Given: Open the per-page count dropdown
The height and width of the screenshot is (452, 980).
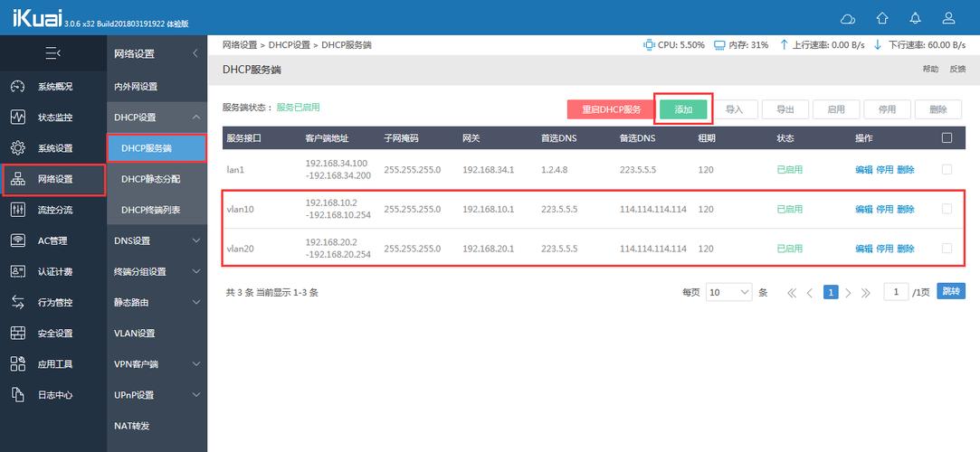Looking at the screenshot, I should 729,293.
